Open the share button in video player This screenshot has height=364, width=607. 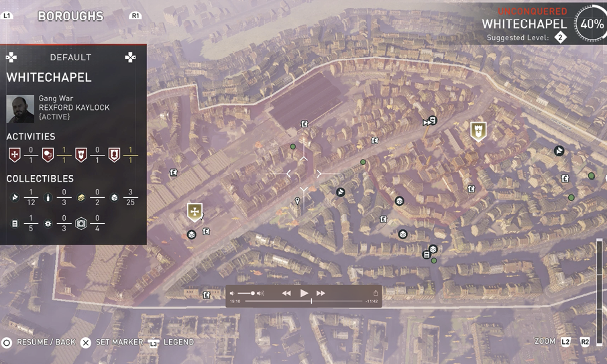375,293
